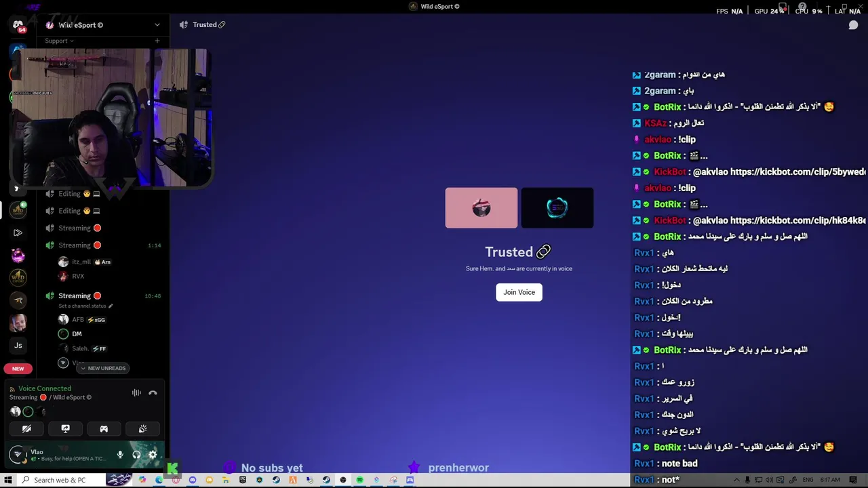The width and height of the screenshot is (868, 488).
Task: Open Epic Games launcher on taskbar
Action: tap(243, 480)
